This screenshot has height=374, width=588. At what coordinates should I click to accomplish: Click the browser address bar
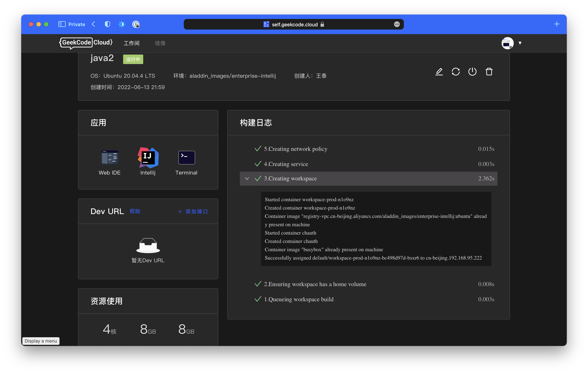[293, 24]
